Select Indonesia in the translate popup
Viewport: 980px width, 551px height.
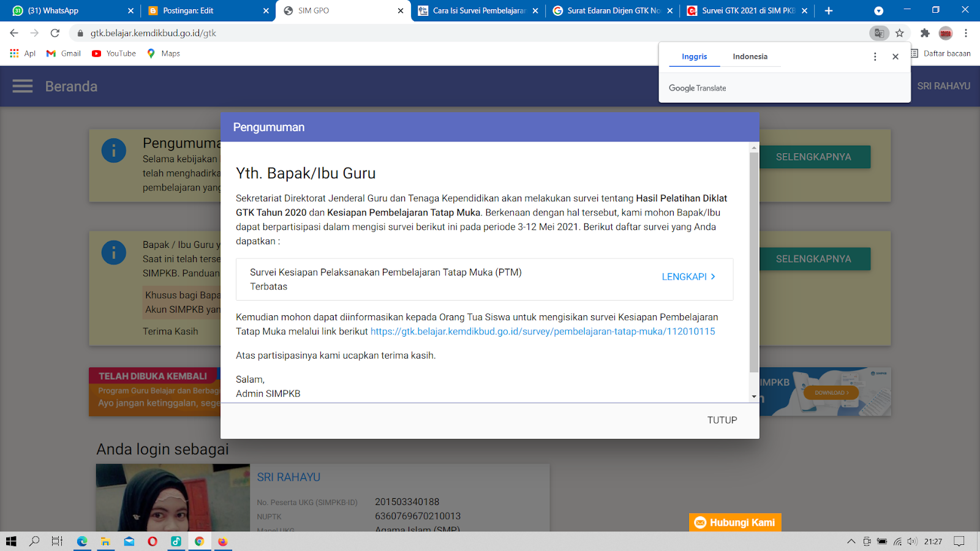pos(750,56)
